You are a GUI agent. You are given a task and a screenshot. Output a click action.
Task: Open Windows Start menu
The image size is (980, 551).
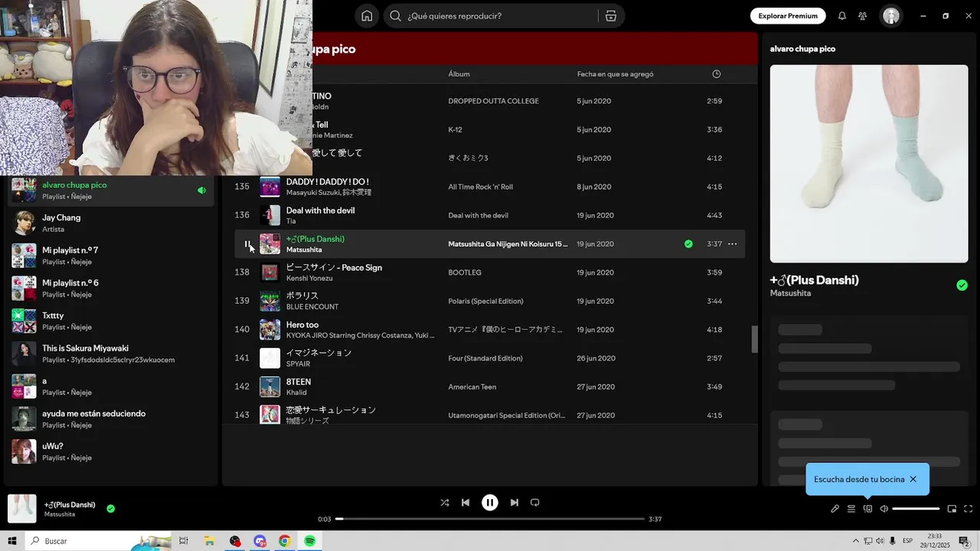(12, 541)
